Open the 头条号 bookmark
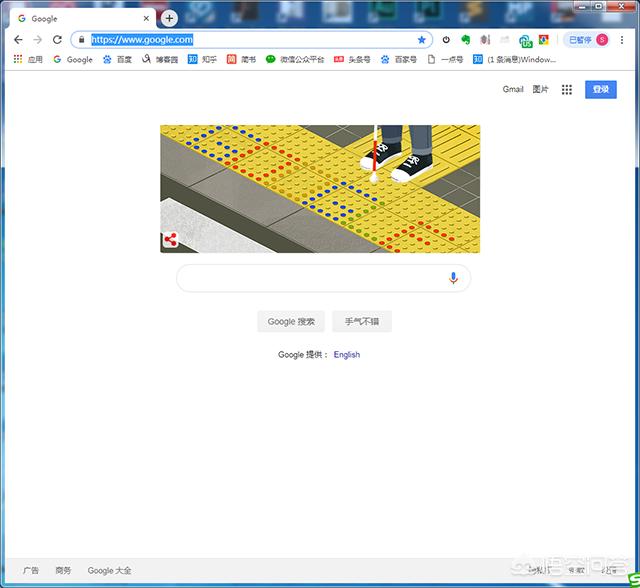The height and width of the screenshot is (588, 640). click(x=352, y=59)
